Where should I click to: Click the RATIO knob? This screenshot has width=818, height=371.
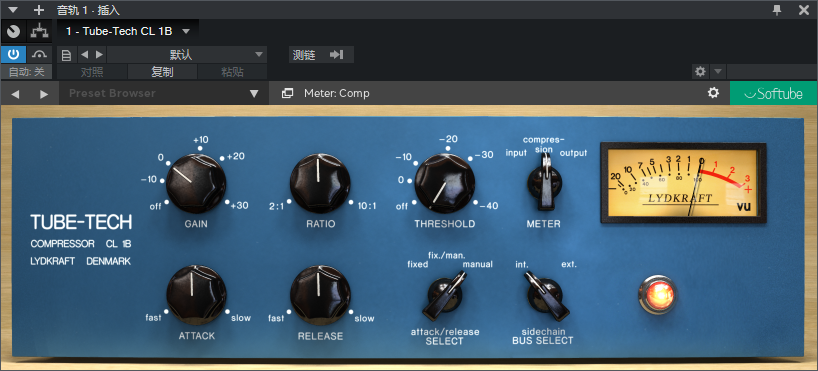[320, 184]
